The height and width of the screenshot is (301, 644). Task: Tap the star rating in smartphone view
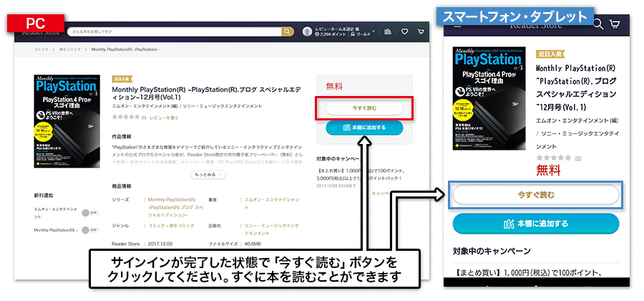(x=553, y=158)
